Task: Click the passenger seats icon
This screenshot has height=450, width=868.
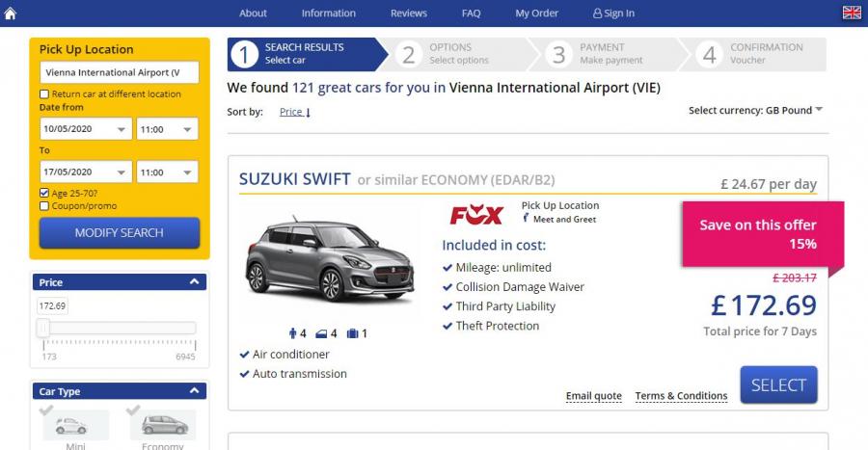Action: tap(293, 333)
